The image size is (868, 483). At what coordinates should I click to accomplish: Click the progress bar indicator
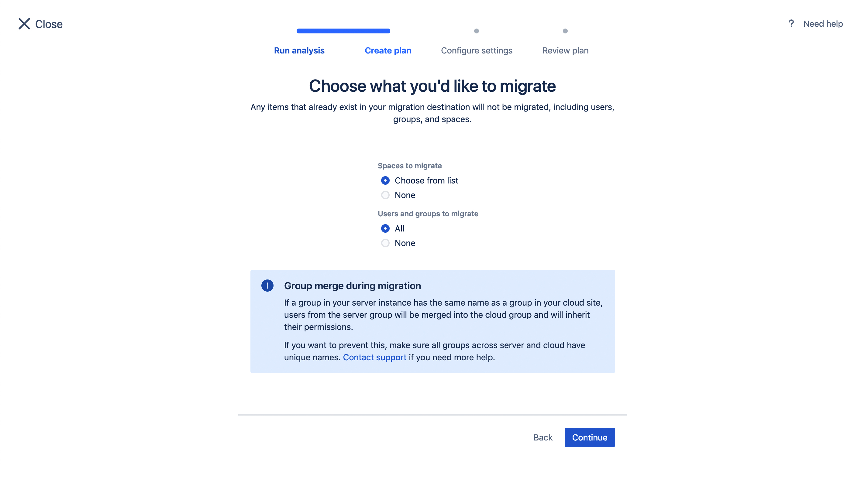[x=343, y=31]
